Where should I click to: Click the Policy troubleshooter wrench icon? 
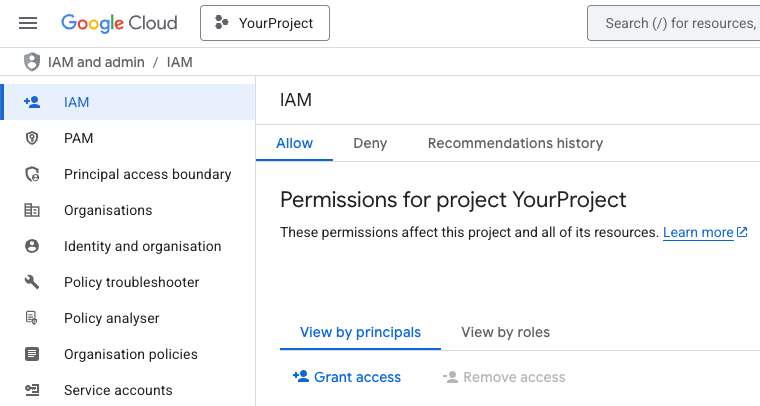32,282
